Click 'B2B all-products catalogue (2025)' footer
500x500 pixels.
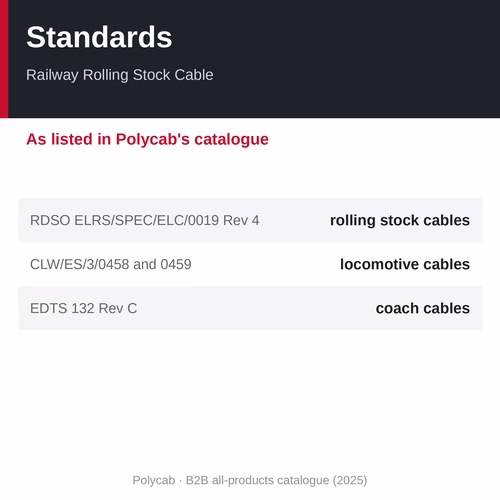276,480
